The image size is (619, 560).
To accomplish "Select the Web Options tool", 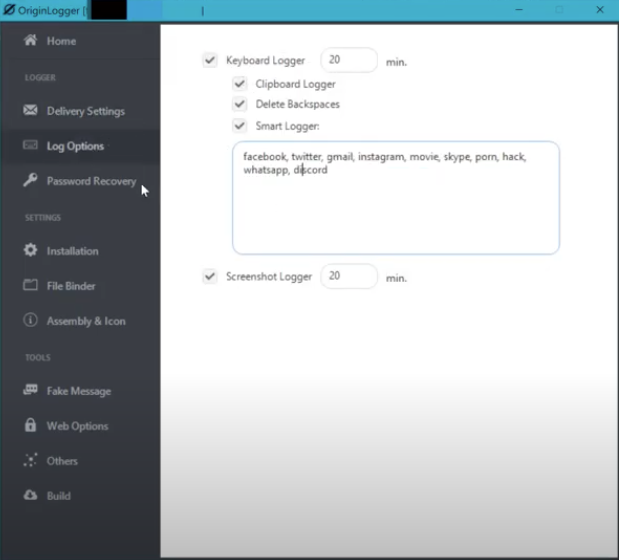I will point(81,426).
